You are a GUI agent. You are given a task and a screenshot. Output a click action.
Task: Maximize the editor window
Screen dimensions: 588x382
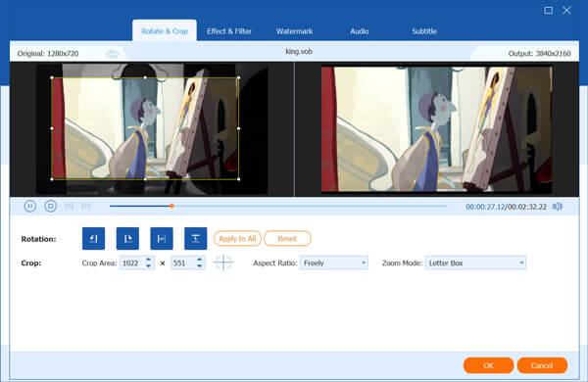pyautogui.click(x=548, y=11)
